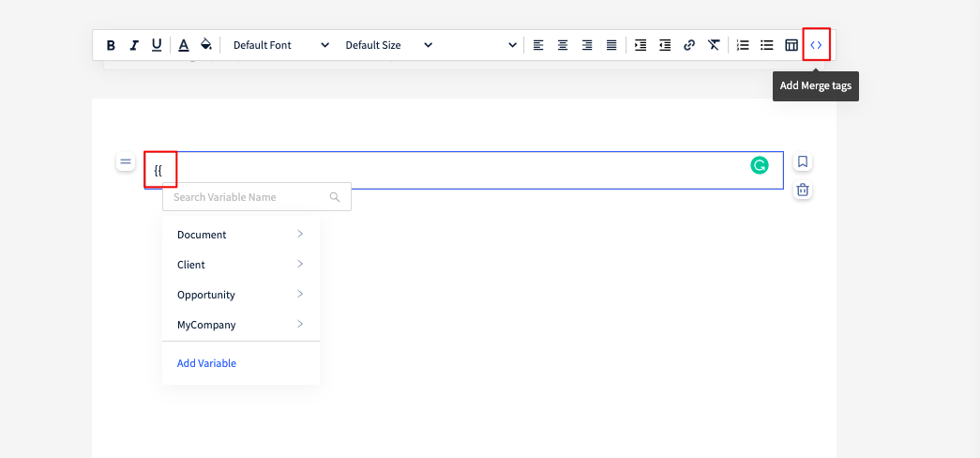Toggle italic formatting

[x=134, y=45]
